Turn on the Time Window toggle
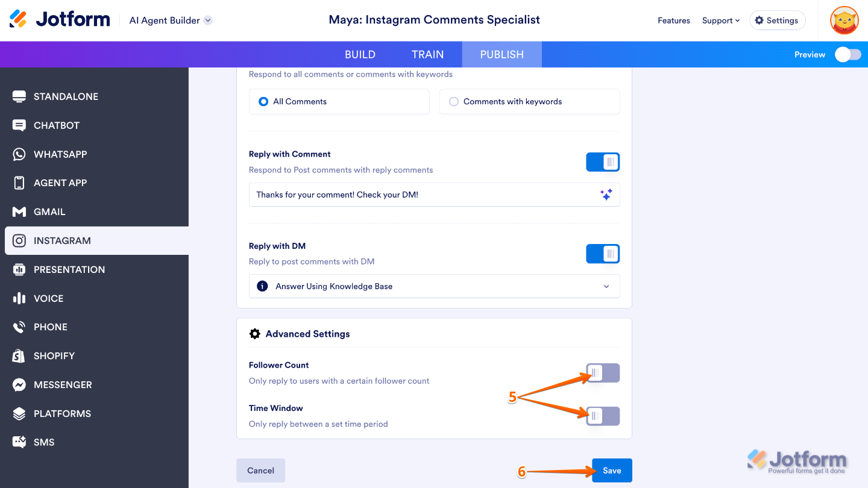The height and width of the screenshot is (488, 868). [603, 416]
